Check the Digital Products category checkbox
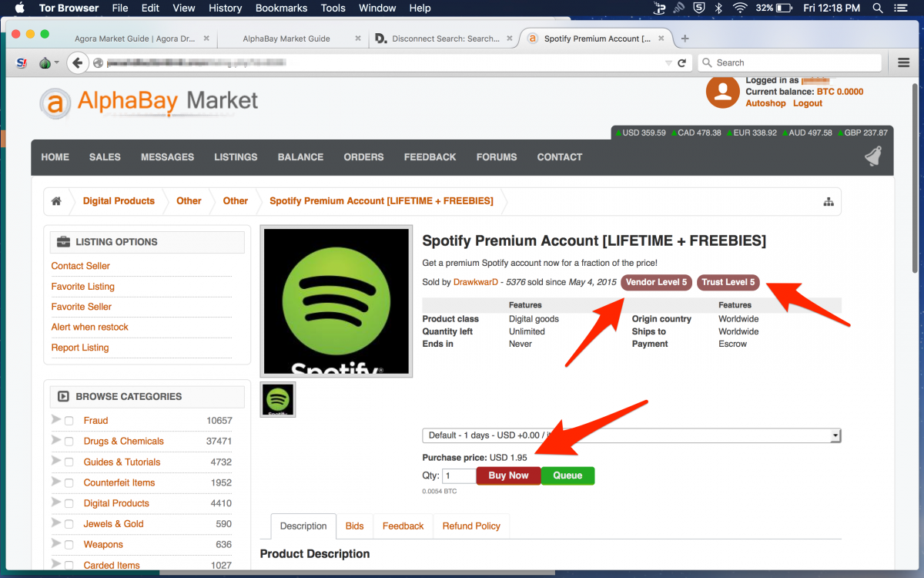 point(69,504)
